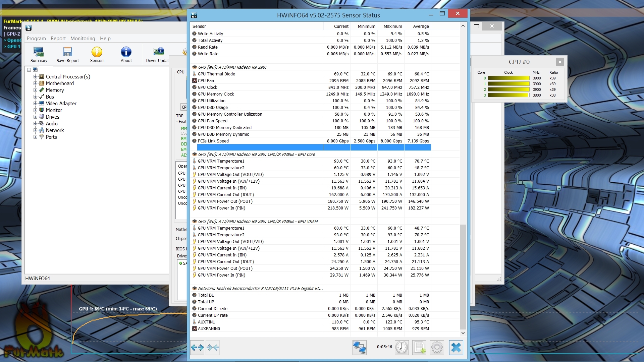Open remote network monitoring icon
Viewport: 644px width, 362px height.
(359, 348)
